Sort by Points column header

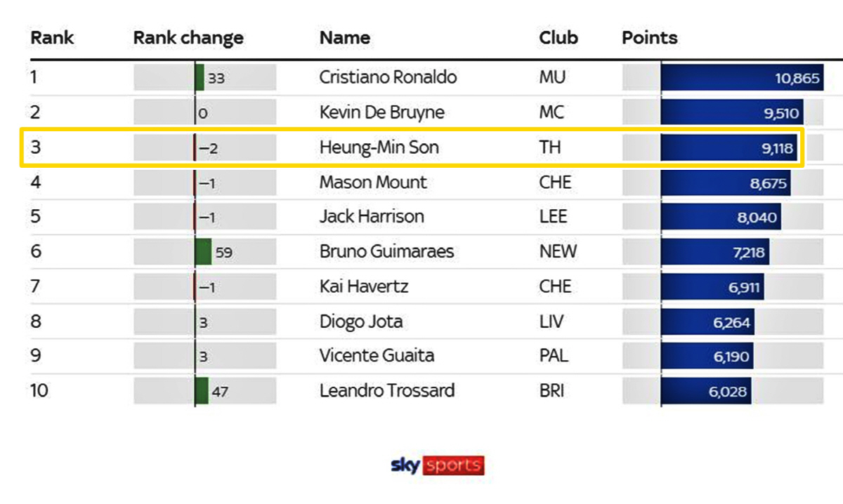point(650,37)
